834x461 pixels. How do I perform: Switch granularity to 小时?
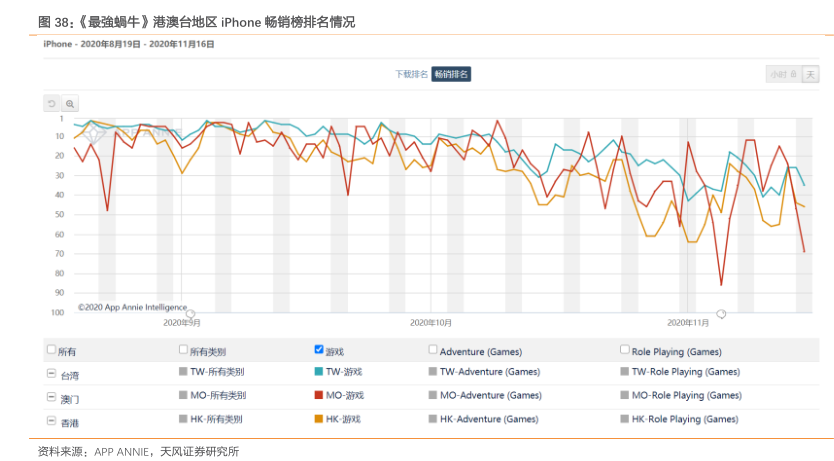[781, 74]
